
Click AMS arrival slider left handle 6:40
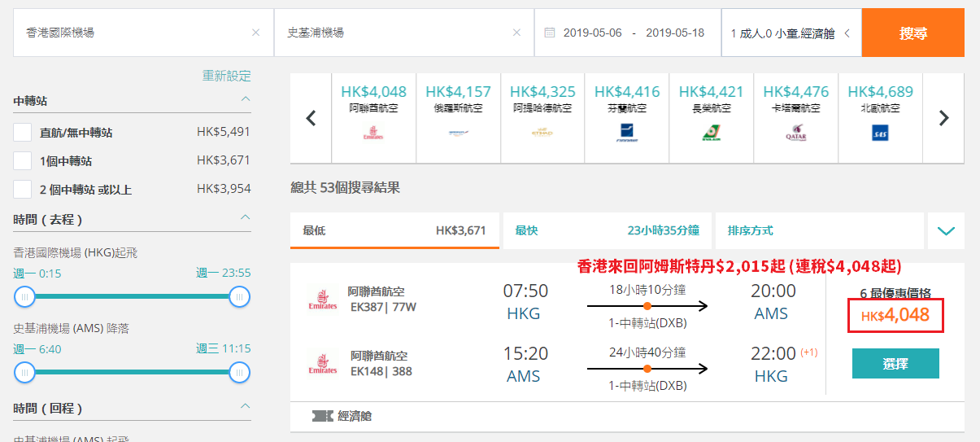click(24, 373)
